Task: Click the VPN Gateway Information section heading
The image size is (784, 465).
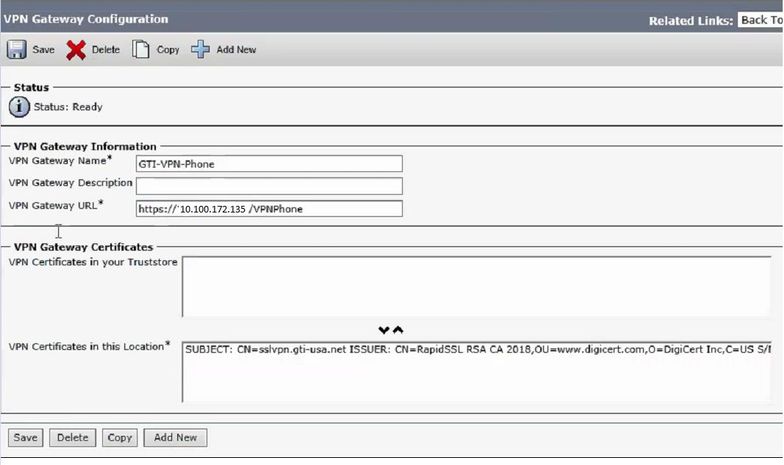Action: (x=85, y=146)
